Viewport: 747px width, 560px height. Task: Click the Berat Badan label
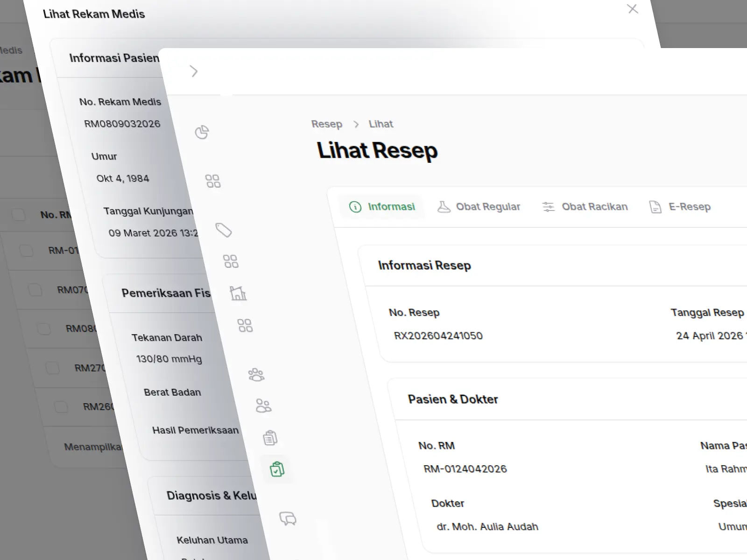172,392
